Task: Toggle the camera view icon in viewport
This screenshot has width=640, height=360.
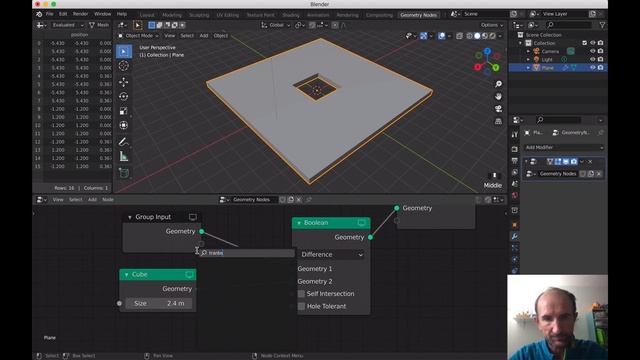Action: point(498,109)
